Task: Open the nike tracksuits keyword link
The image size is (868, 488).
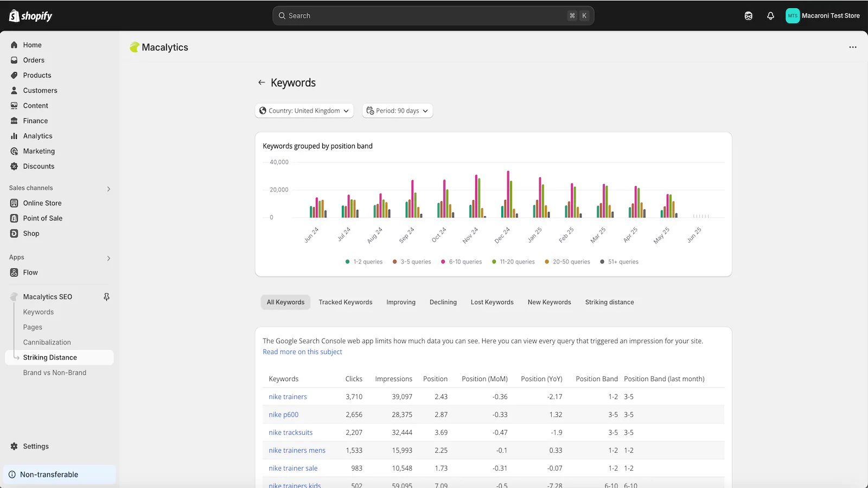Action: (x=290, y=433)
